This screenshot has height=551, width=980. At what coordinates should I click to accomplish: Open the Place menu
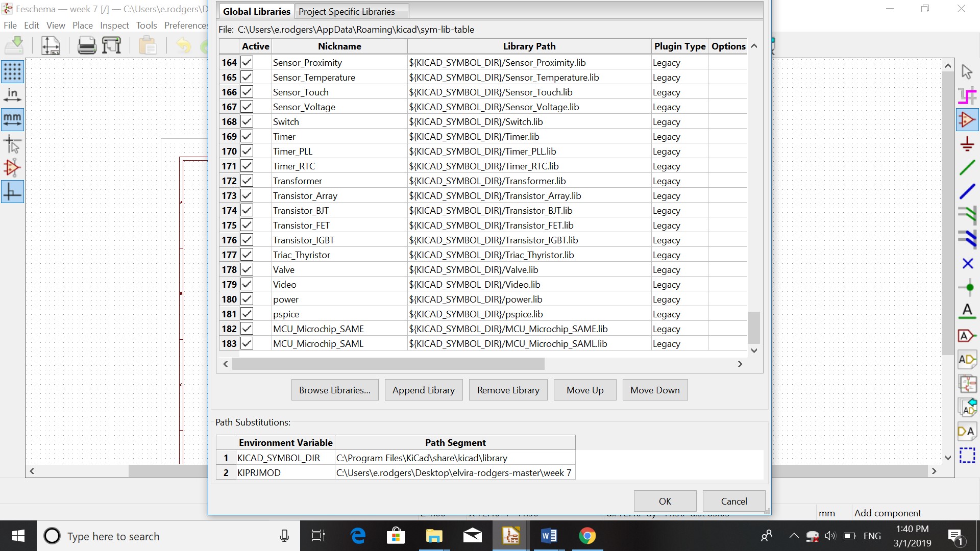coord(82,26)
